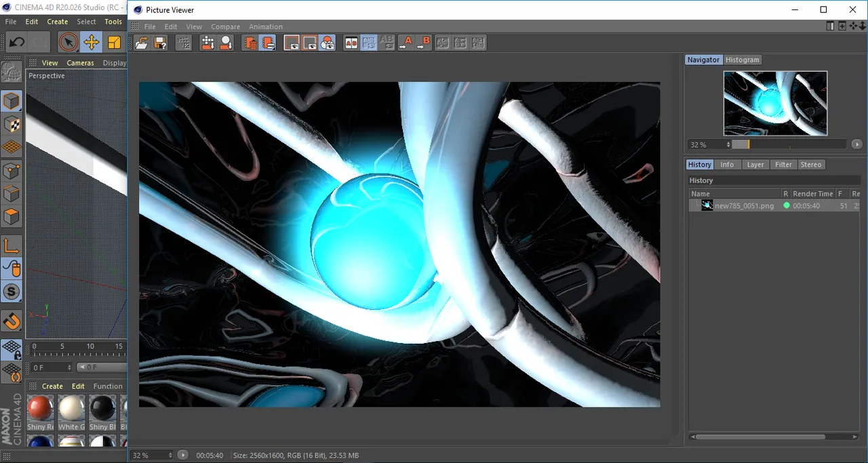The width and height of the screenshot is (868, 463).
Task: Open the Picture Viewer View menu
Action: [194, 27]
